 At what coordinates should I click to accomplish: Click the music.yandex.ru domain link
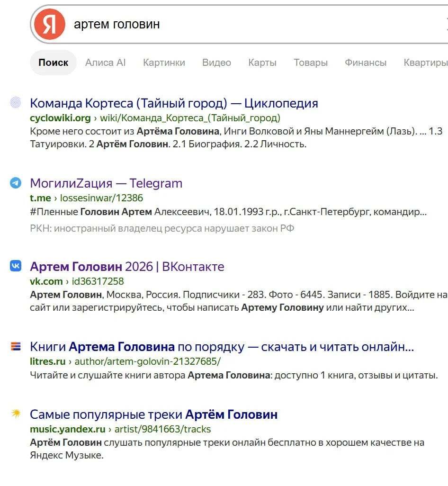pos(68,429)
